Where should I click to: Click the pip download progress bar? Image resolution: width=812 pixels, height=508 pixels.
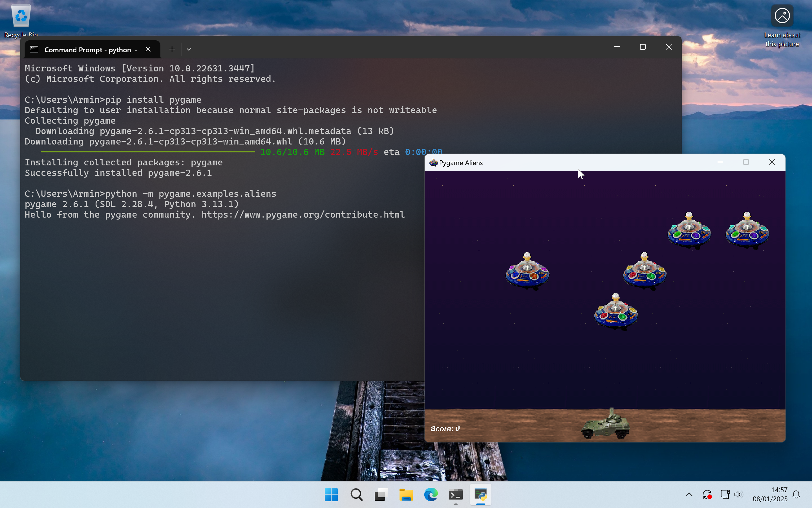click(148, 152)
